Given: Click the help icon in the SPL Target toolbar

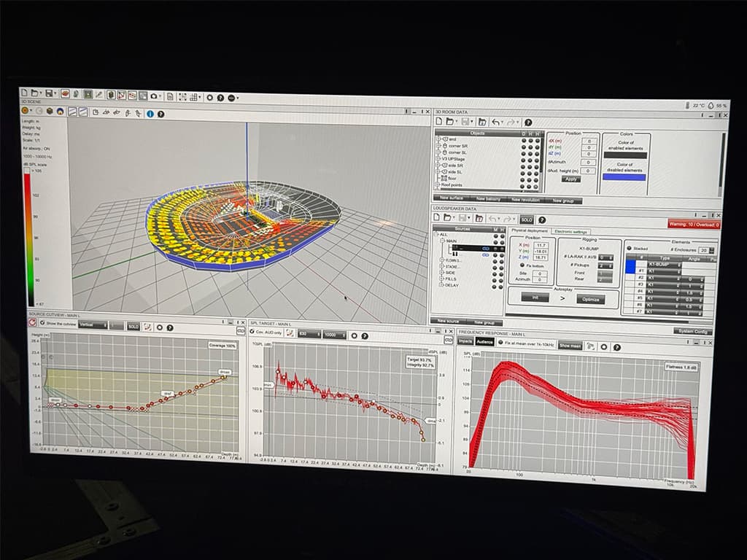Looking at the screenshot, I should [x=365, y=336].
